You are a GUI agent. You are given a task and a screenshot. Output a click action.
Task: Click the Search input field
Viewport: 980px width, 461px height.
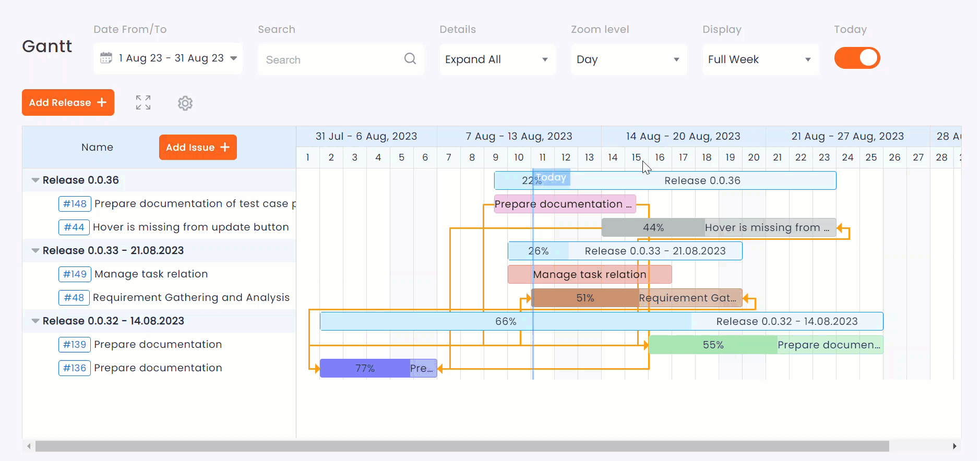click(x=331, y=60)
